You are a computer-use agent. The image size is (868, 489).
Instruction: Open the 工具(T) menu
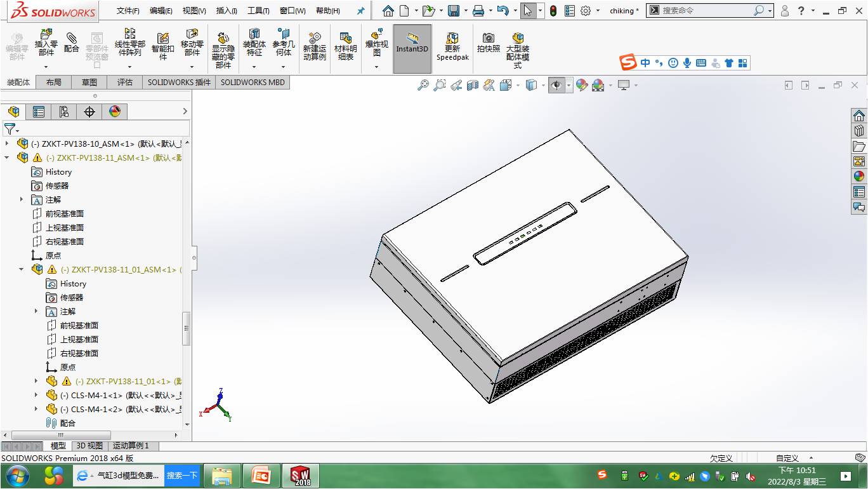coord(258,11)
